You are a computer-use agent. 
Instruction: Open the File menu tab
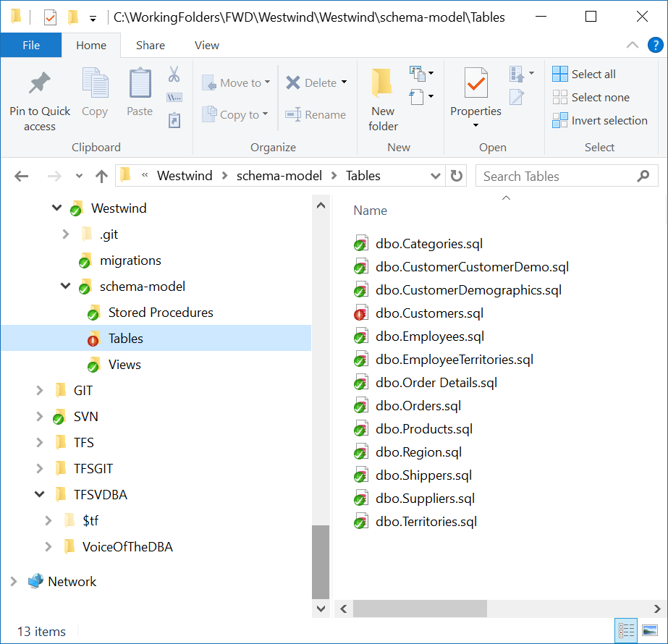coord(31,45)
